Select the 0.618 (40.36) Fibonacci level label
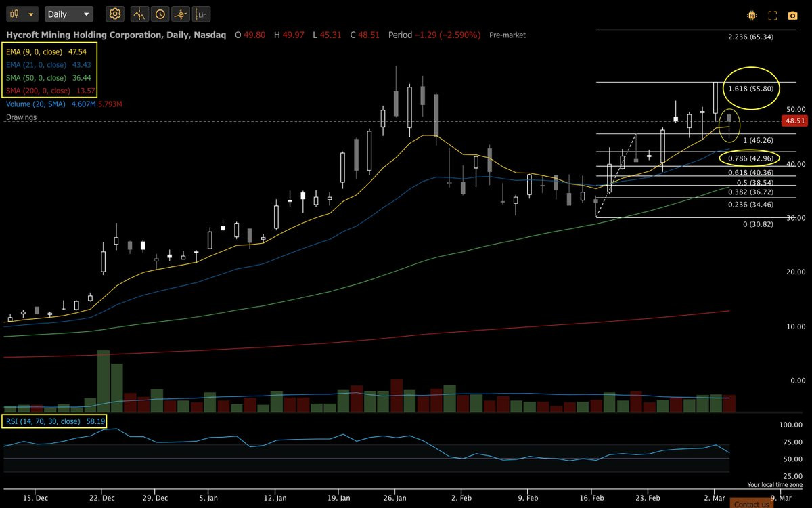Image resolution: width=812 pixels, height=508 pixels. tap(750, 173)
